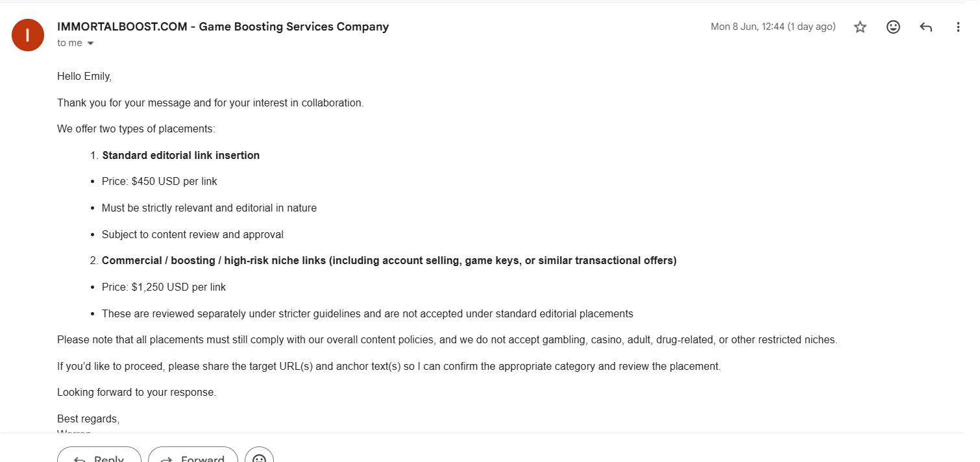Click the reply arrow icon beside the smiley
Screen dimensions: 980x462
click(x=926, y=27)
